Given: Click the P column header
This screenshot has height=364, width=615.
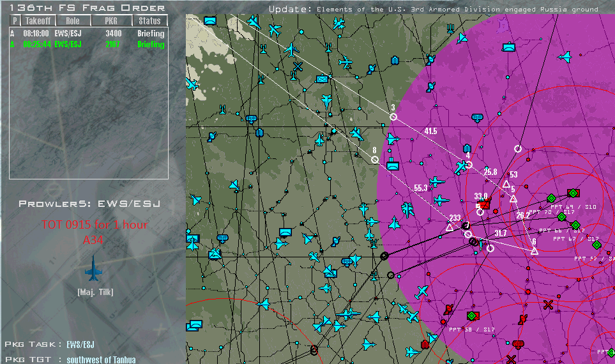Looking at the screenshot, I should 15,21.
